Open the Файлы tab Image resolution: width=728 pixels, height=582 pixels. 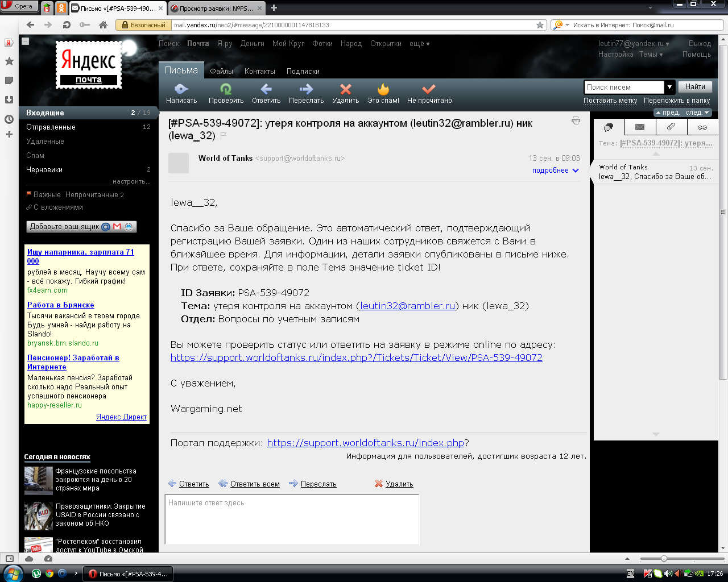point(221,72)
